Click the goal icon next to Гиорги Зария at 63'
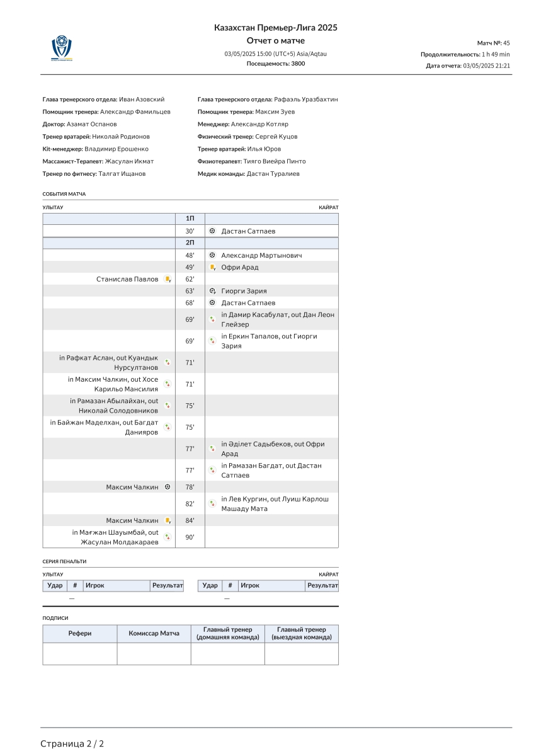The image size is (534, 756). pos(212,291)
